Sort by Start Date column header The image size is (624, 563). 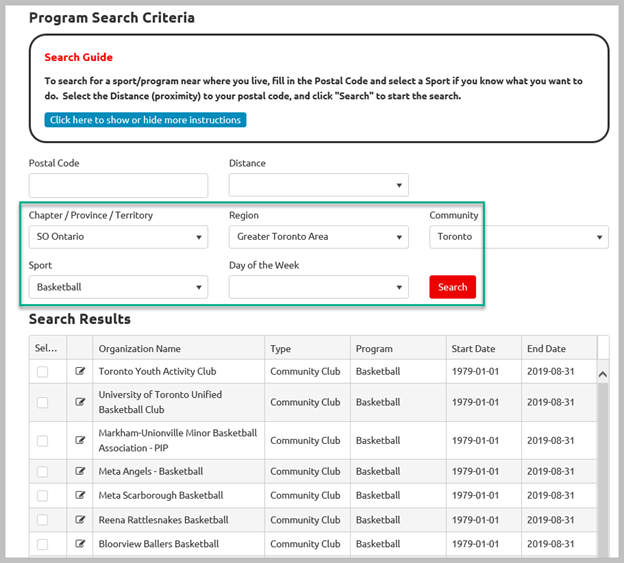[x=484, y=348]
